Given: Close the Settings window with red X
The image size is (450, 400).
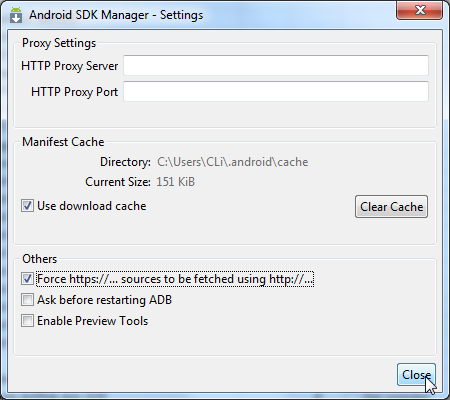Looking at the screenshot, I should tap(420, 10).
